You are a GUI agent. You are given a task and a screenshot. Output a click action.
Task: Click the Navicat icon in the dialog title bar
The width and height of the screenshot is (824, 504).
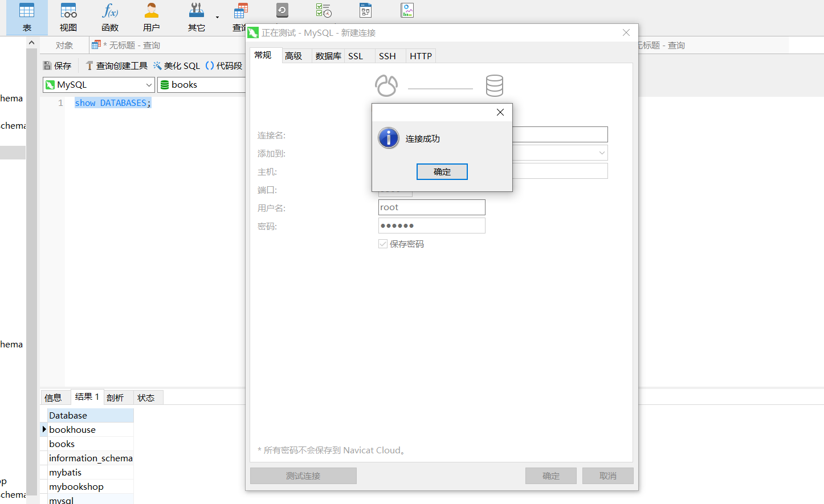coord(254,33)
